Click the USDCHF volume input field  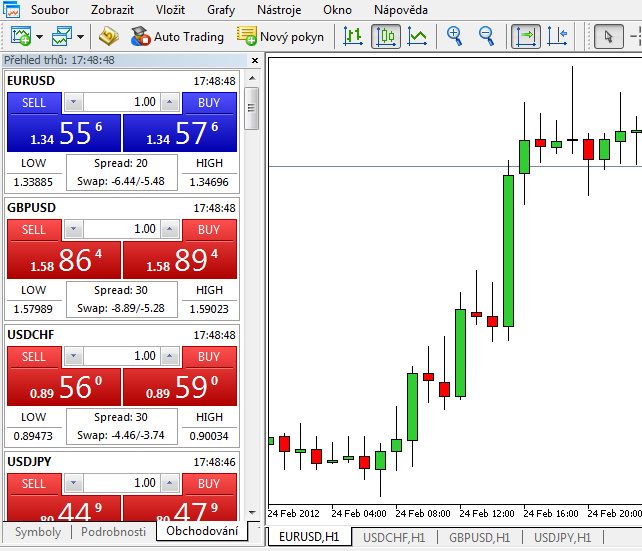point(122,356)
